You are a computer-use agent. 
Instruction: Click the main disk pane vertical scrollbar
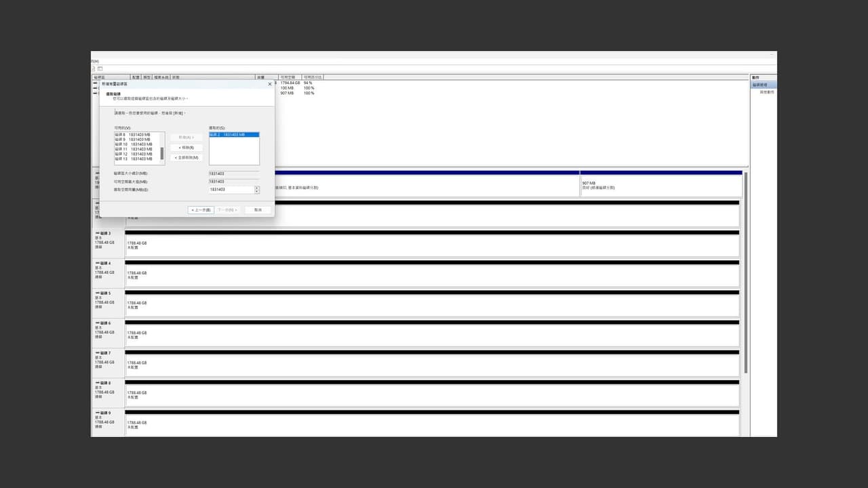[746, 271]
